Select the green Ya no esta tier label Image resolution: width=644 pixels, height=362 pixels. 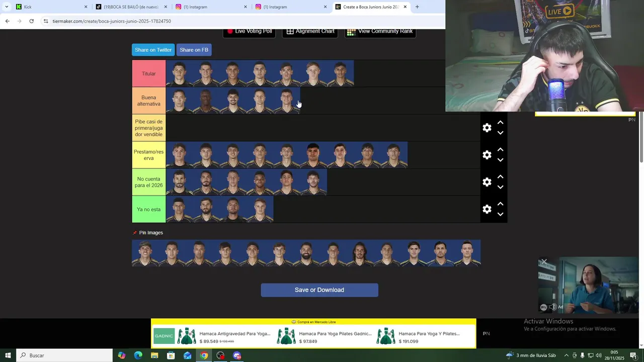[149, 209]
